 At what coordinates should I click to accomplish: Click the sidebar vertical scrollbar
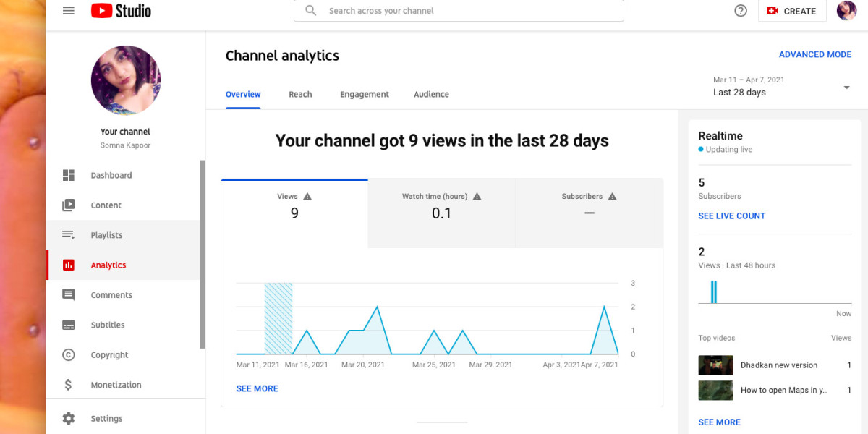click(x=203, y=255)
